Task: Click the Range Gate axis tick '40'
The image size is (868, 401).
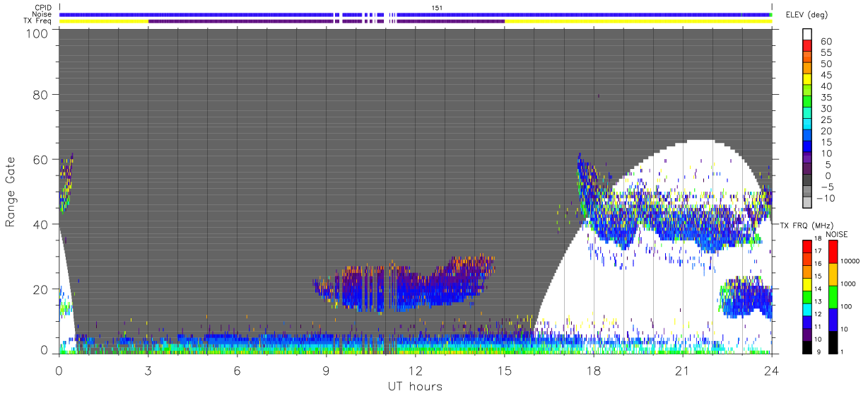Action: (40, 224)
